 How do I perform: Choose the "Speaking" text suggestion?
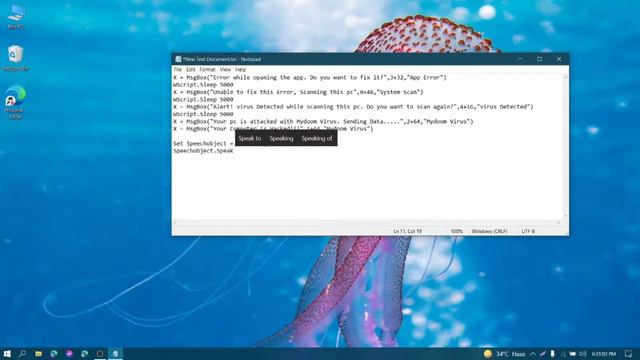(281, 138)
